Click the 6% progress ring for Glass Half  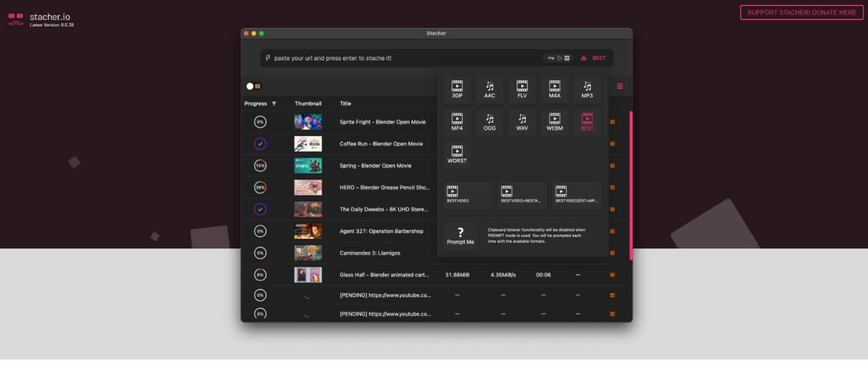[260, 275]
